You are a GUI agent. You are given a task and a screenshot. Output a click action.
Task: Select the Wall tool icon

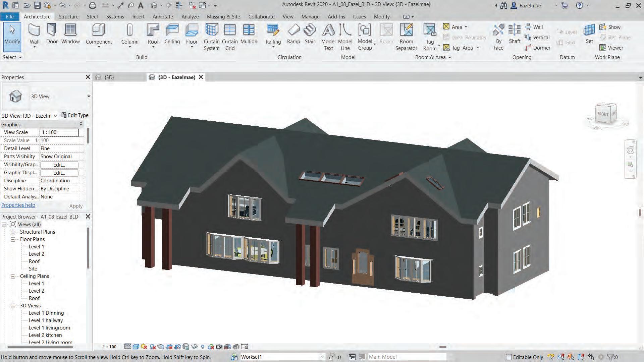click(x=34, y=31)
